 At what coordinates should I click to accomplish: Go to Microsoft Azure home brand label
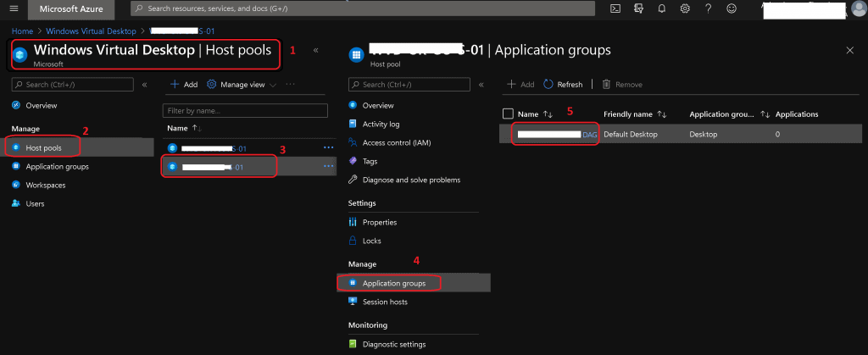(x=71, y=8)
